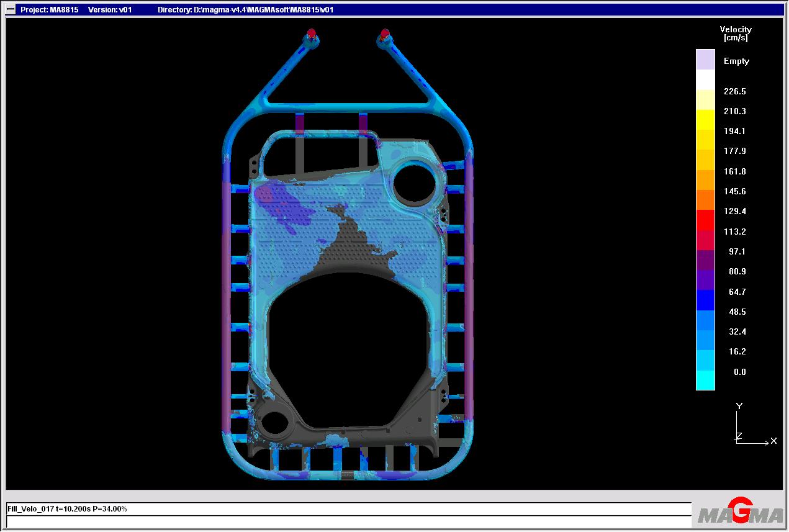789x532 pixels.
Task: Click the empty second status bar field
Action: coord(348,521)
